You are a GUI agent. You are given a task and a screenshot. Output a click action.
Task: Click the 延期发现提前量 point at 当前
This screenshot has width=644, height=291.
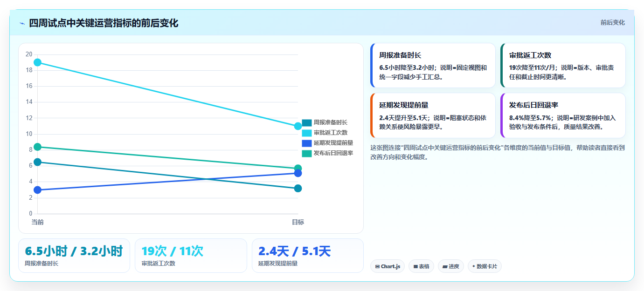point(38,190)
